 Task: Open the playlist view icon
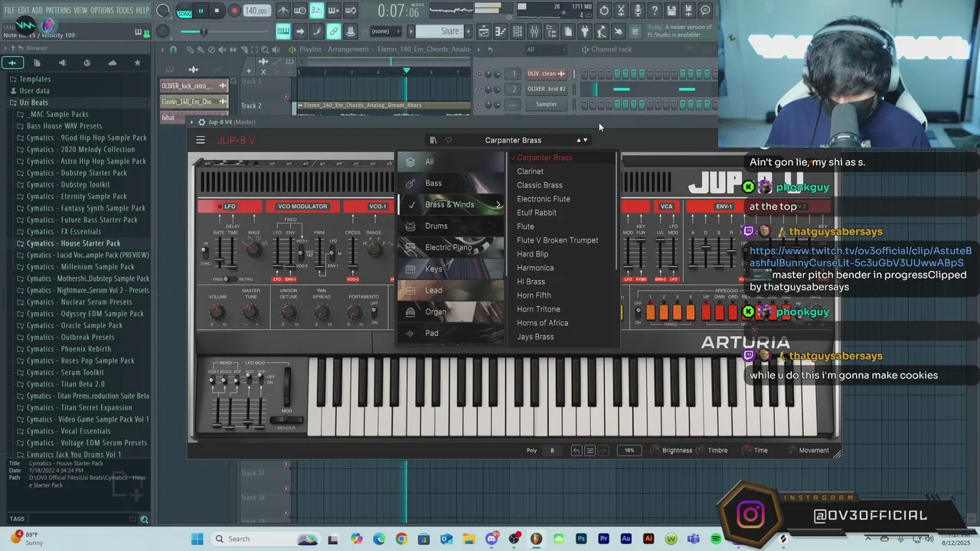pyautogui.click(x=484, y=31)
